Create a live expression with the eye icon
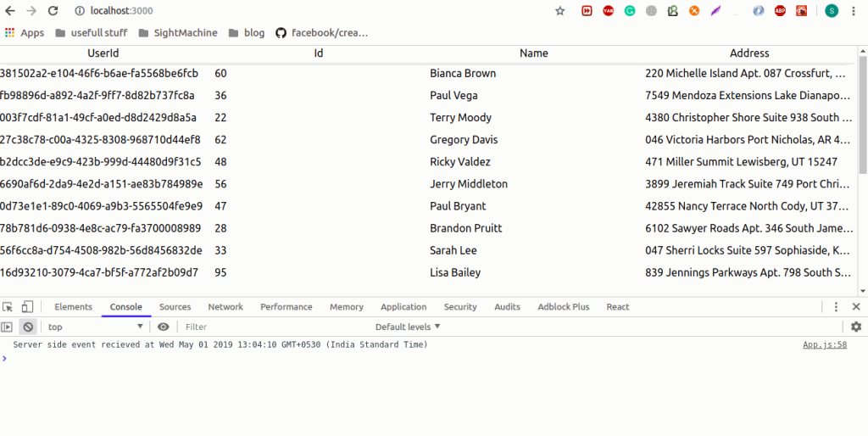Viewport: 868px width, 436px height. click(x=163, y=327)
